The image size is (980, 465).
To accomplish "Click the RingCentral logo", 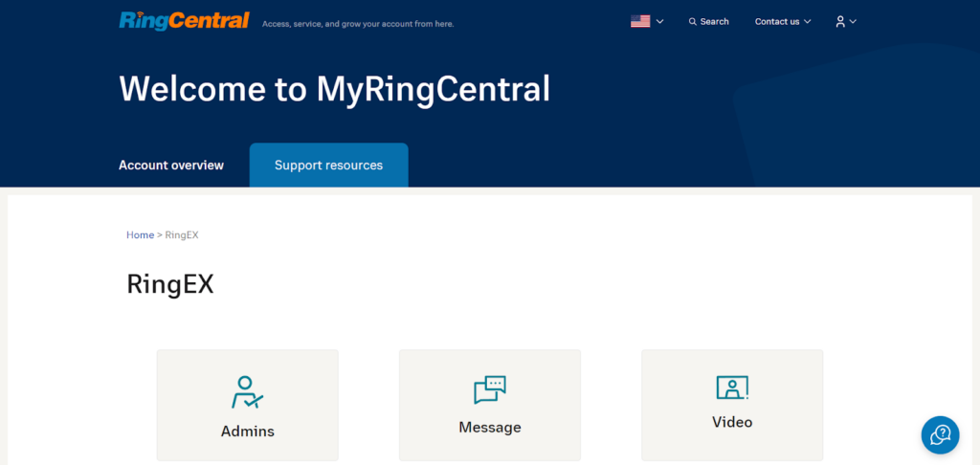I will 184,20.
